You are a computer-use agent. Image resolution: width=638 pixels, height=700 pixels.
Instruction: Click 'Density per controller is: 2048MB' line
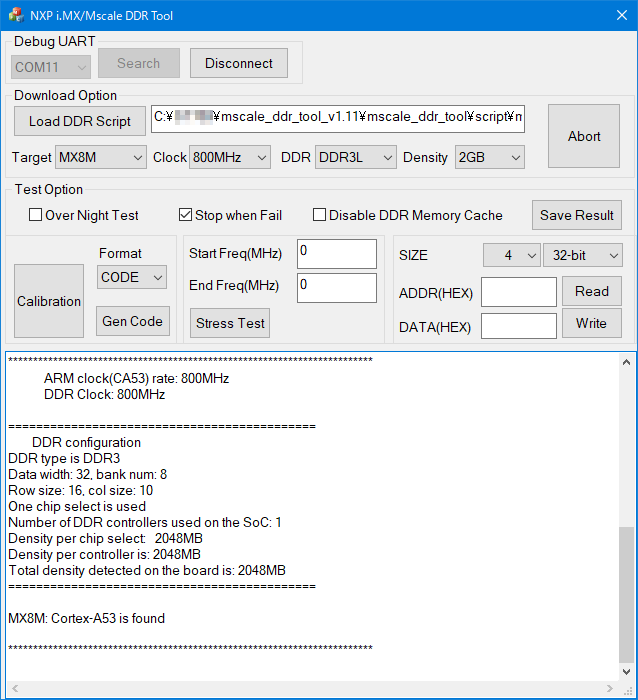(x=104, y=555)
